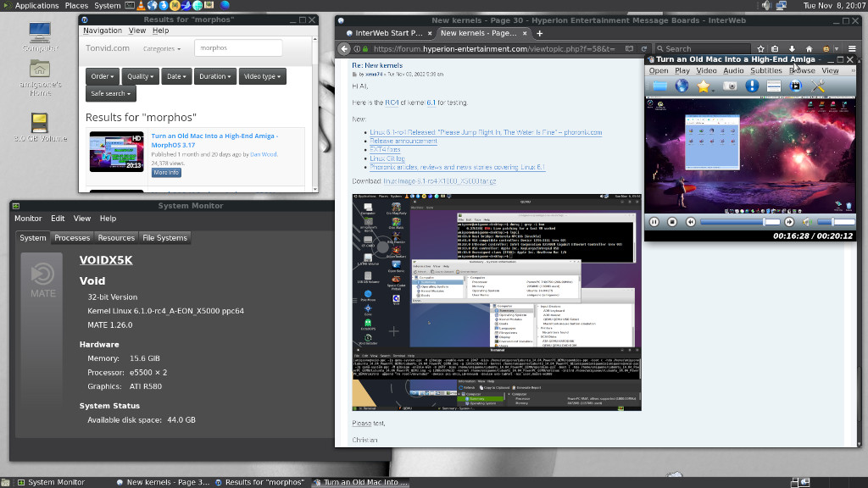Open the EXT4 fixes link
The height and width of the screenshot is (488, 868).
click(385, 149)
